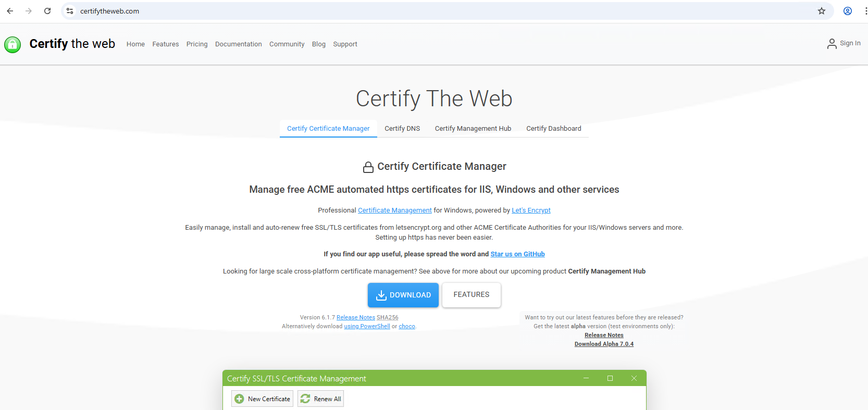Click Certify SSL/TLS Certificate Management title bar text
Screen dimensions: 868x410
click(296, 379)
